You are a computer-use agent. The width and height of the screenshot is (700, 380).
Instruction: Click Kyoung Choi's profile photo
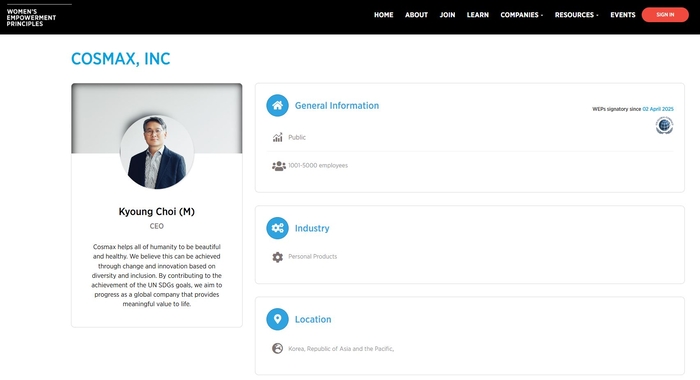pyautogui.click(x=157, y=152)
